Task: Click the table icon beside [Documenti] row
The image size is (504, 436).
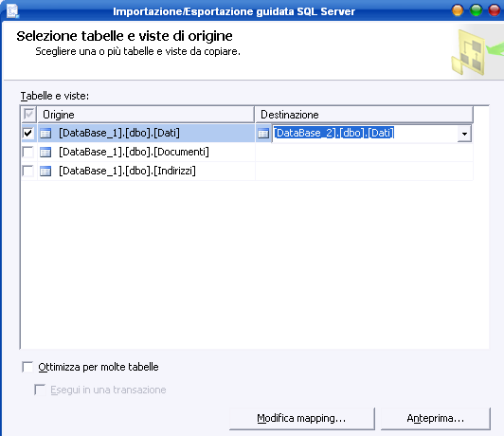Action: click(45, 152)
